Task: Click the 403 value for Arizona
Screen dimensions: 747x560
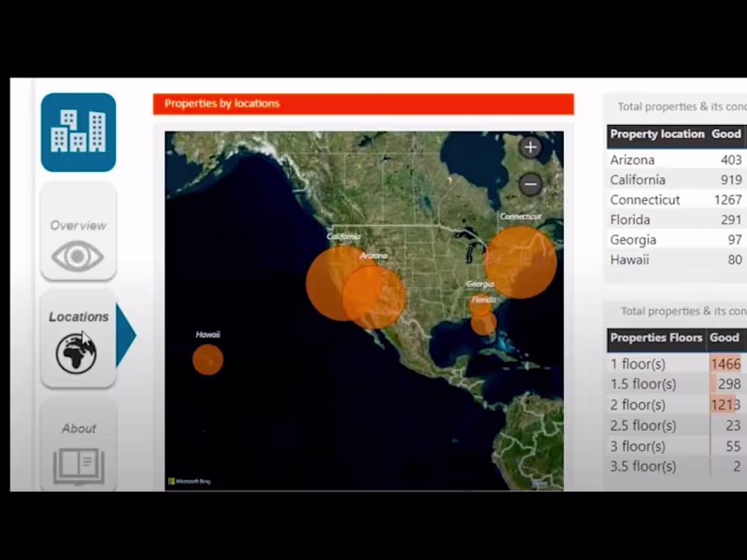Action: (x=731, y=160)
